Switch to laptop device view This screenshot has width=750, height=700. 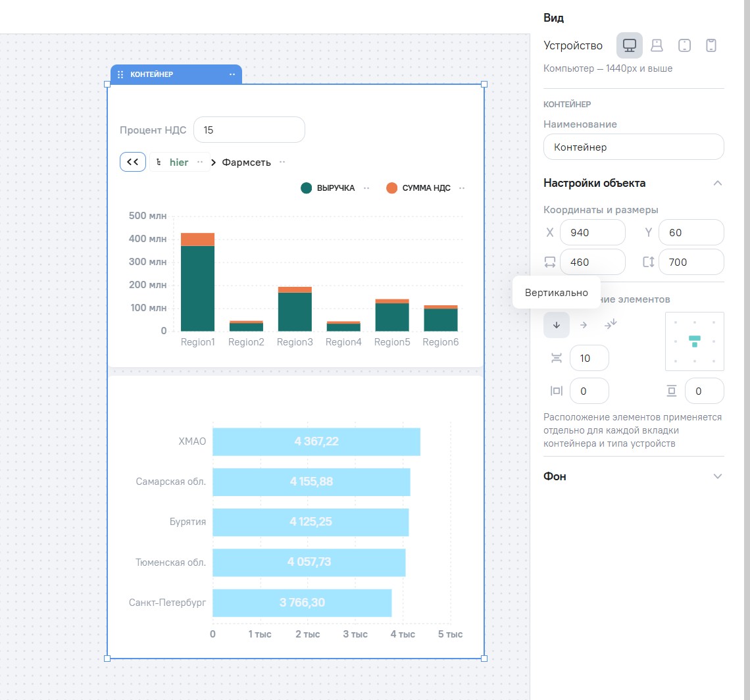tap(657, 45)
